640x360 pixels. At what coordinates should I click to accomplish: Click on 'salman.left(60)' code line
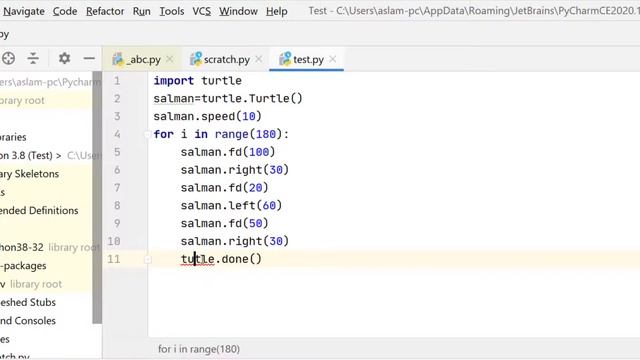(x=231, y=205)
